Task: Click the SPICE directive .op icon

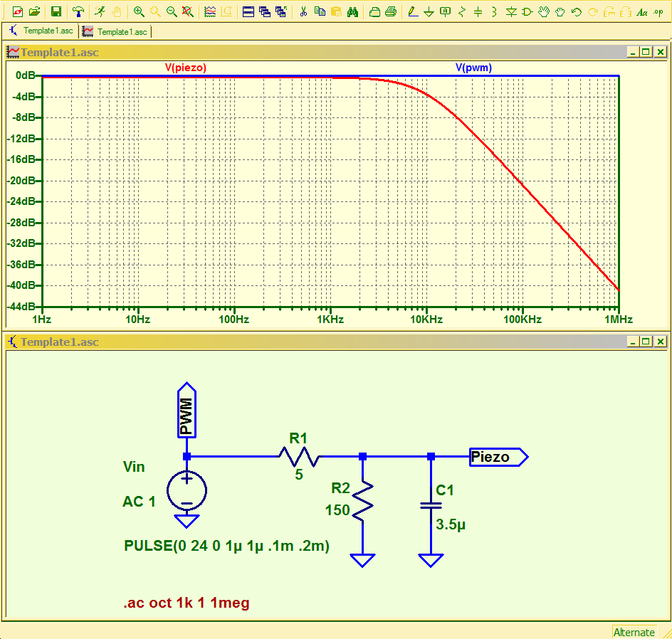Action: [658, 12]
